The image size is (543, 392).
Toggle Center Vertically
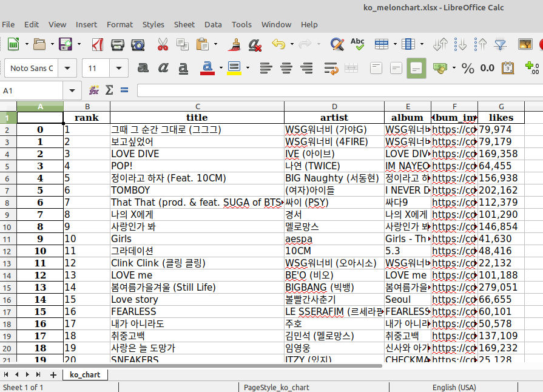click(396, 68)
